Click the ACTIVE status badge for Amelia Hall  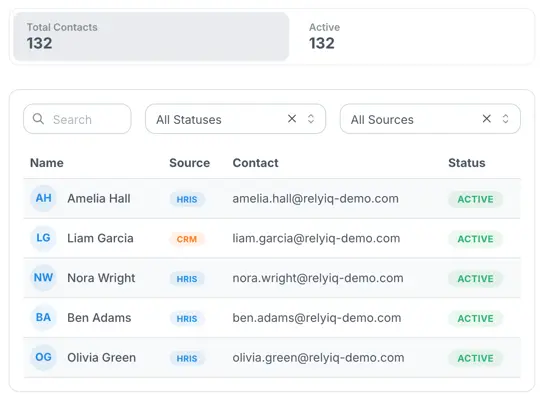475,199
